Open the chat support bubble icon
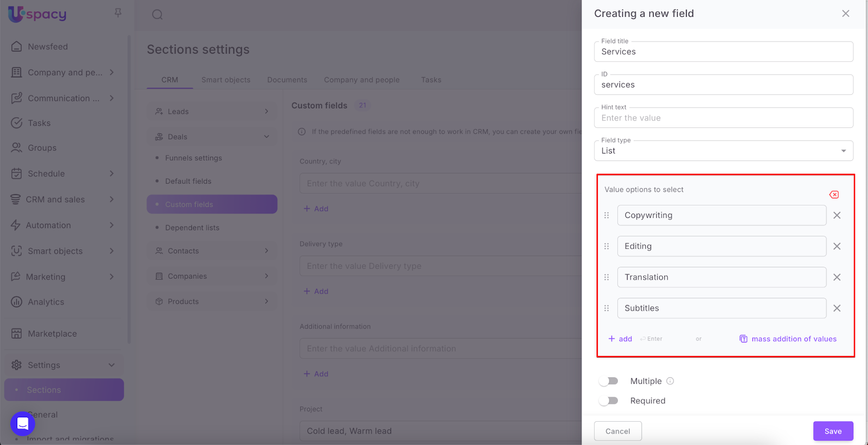Screen dimensions: 868x445 [23, 423]
